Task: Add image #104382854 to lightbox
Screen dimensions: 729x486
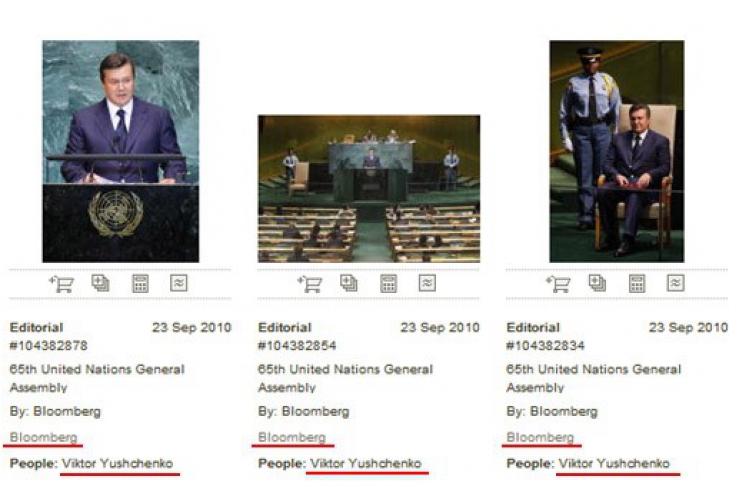Action: point(349,283)
